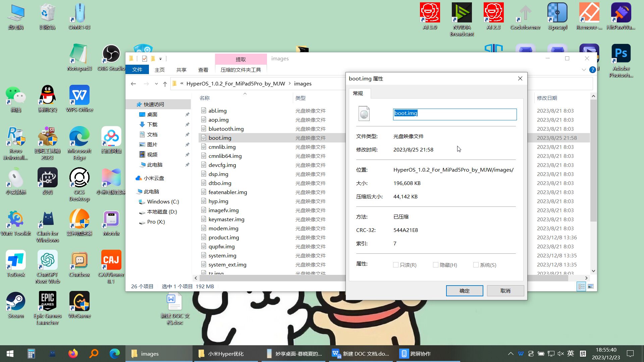
Task: Open OBS Studio desktop icon
Action: click(x=111, y=58)
